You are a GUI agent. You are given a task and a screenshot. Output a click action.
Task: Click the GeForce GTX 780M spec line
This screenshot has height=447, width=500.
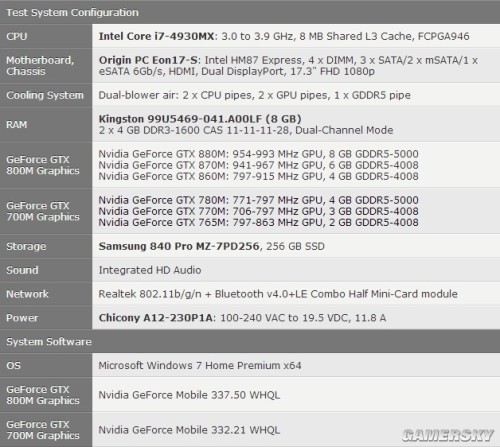coord(258,200)
